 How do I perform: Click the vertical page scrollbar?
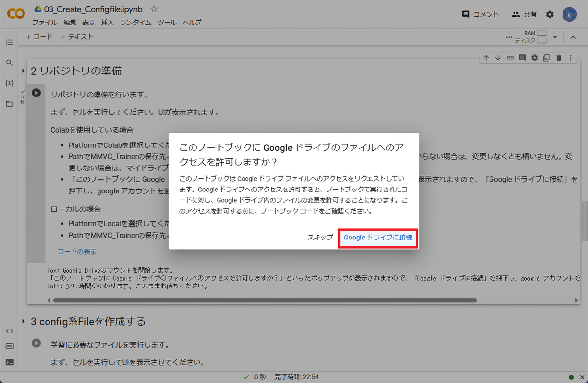tap(584, 221)
